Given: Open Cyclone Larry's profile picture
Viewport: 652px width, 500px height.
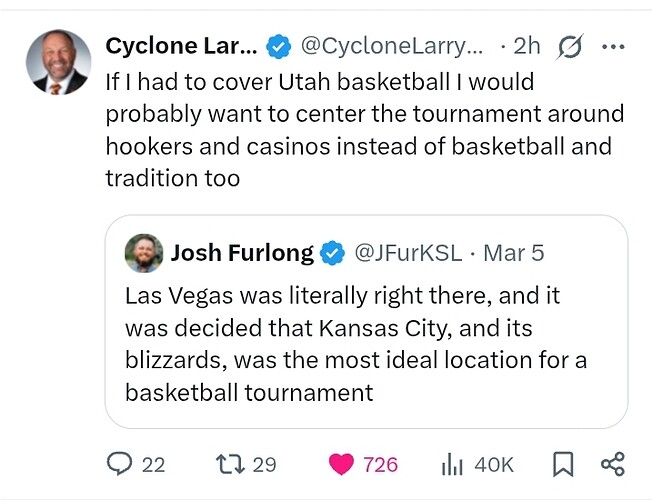Looking at the screenshot, I should pos(56,62).
